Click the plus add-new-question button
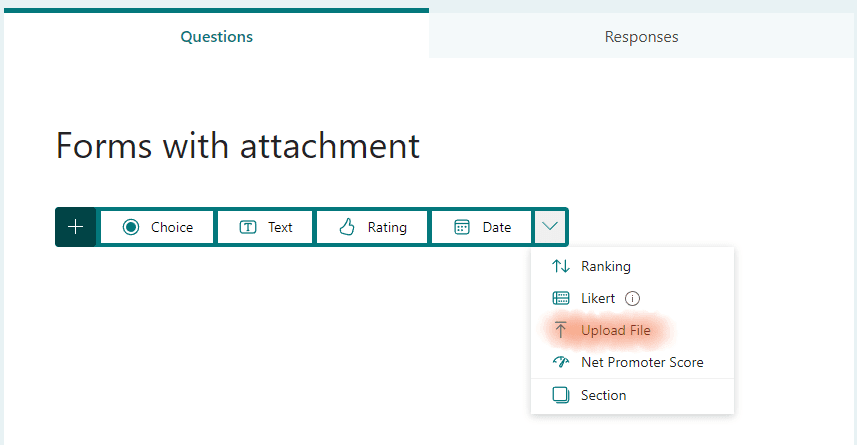Viewport: 857px width, 445px height. [76, 227]
